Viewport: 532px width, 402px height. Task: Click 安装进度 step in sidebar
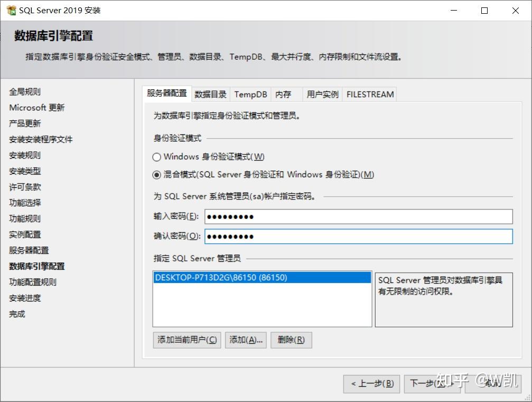tap(25, 298)
